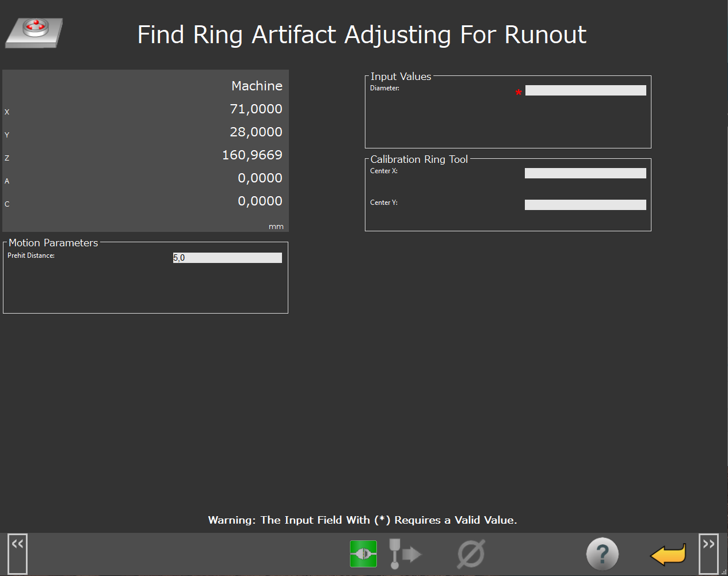This screenshot has height=576, width=728.
Task: Select the Machine Z value 160,9669
Action: (252, 155)
